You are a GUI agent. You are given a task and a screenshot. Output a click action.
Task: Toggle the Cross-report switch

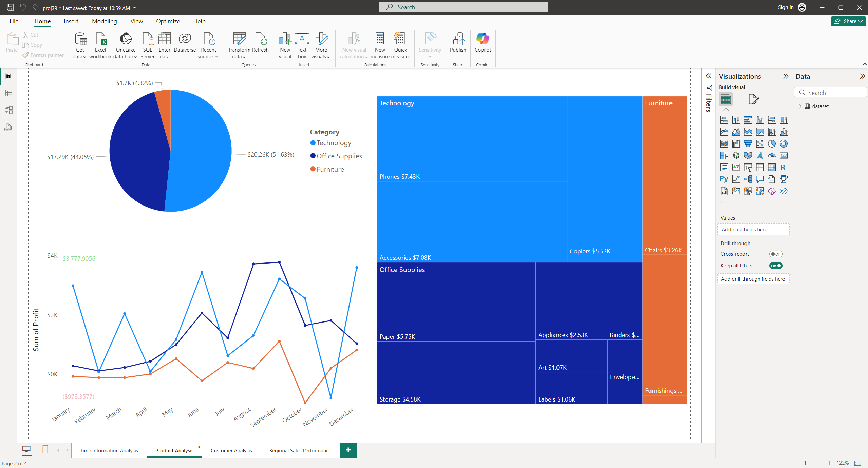[x=776, y=254]
